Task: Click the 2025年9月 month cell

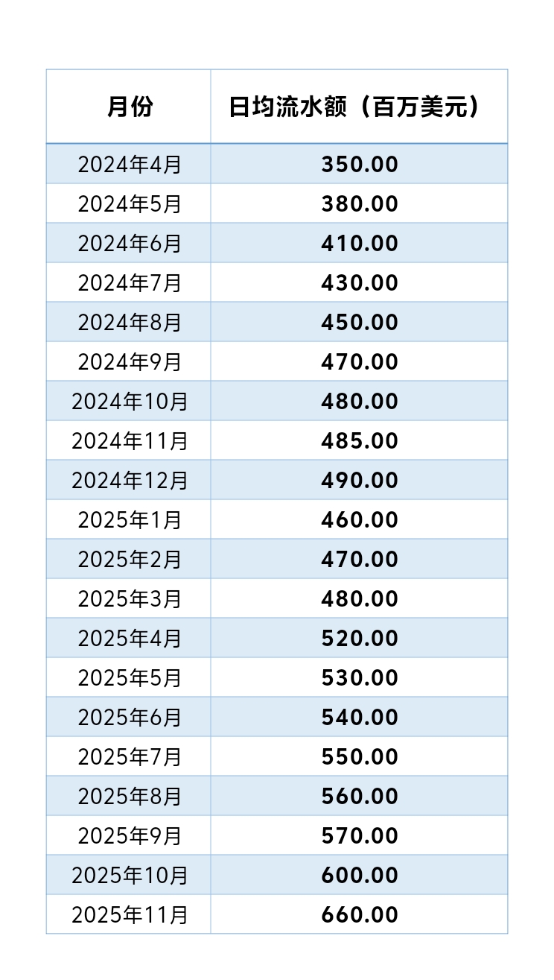Action: click(x=129, y=835)
